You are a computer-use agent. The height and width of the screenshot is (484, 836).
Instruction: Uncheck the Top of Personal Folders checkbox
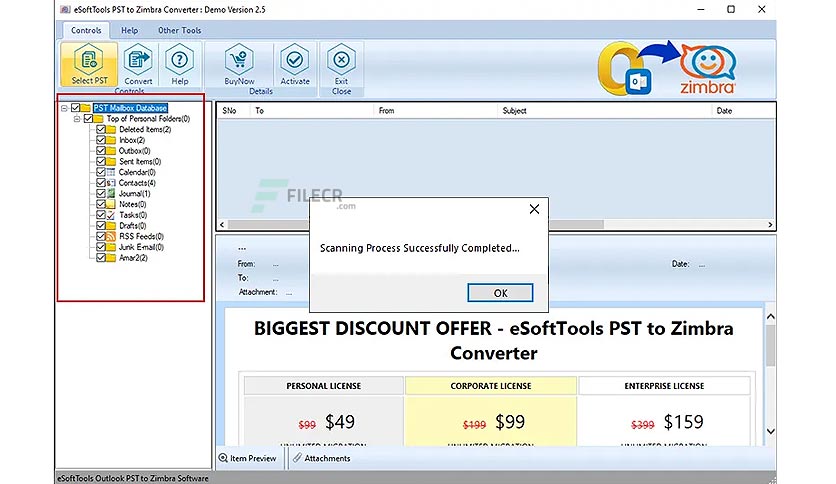coord(89,119)
